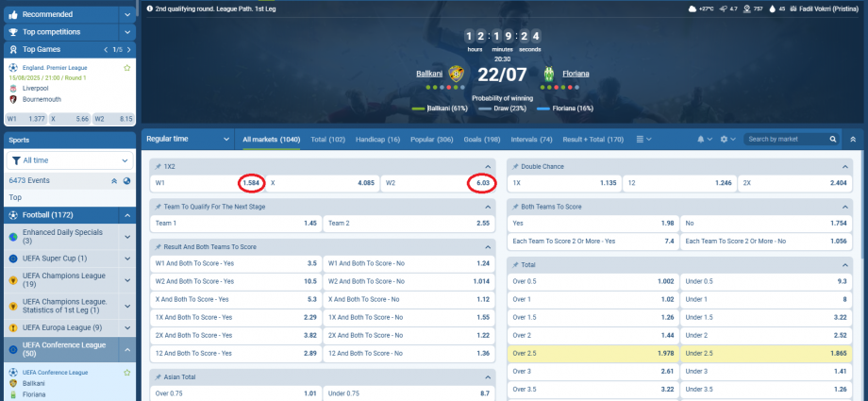Click the Liverpool club crest
Viewport: 868px width, 401px height.
(13, 88)
